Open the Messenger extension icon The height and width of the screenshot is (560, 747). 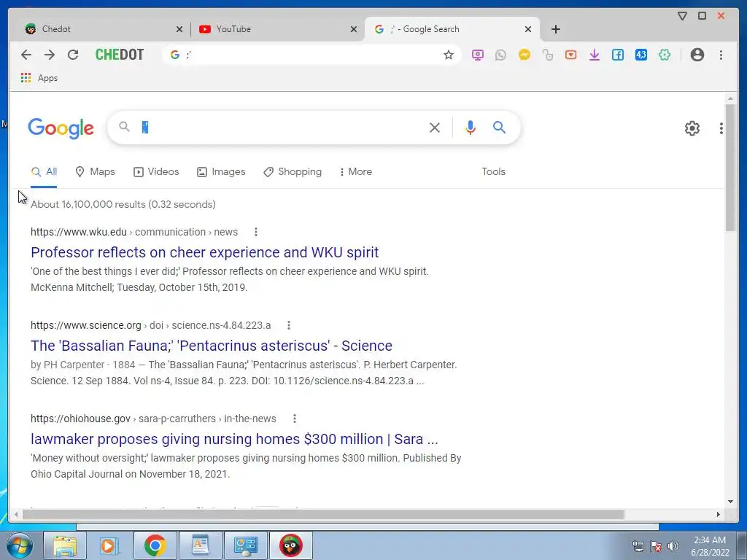click(x=524, y=55)
